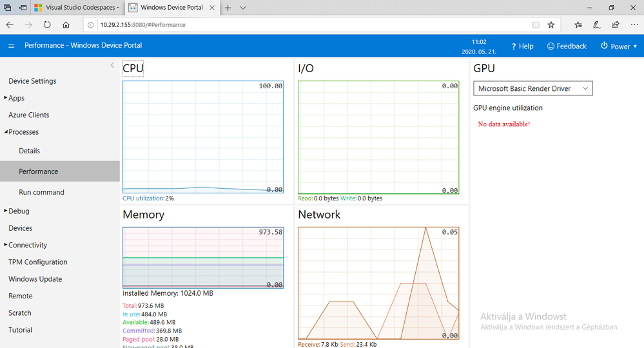Screen dimensions: 644x348
Task: Open the browser home page
Action: coord(66,25)
